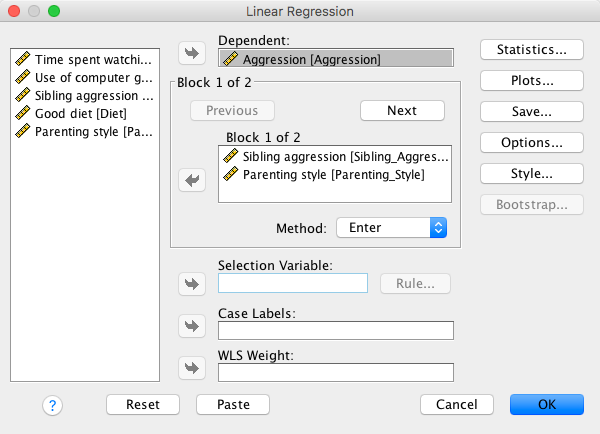Open the Method dropdown set to Enter

pyautogui.click(x=391, y=228)
